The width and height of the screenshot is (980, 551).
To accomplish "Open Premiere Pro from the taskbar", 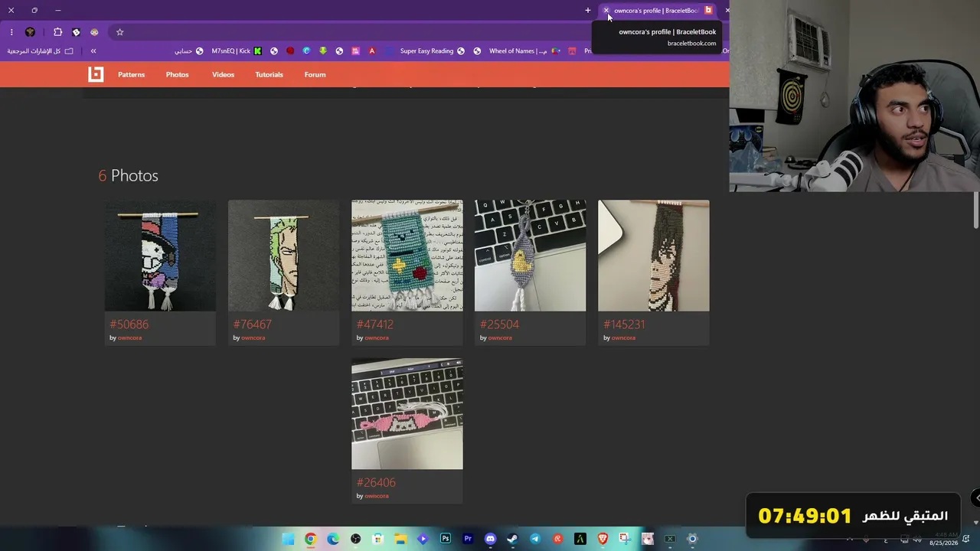I will pyautogui.click(x=468, y=539).
